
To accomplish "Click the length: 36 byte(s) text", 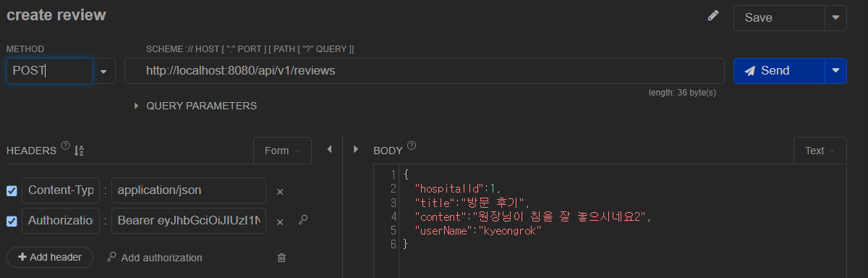I will [683, 92].
